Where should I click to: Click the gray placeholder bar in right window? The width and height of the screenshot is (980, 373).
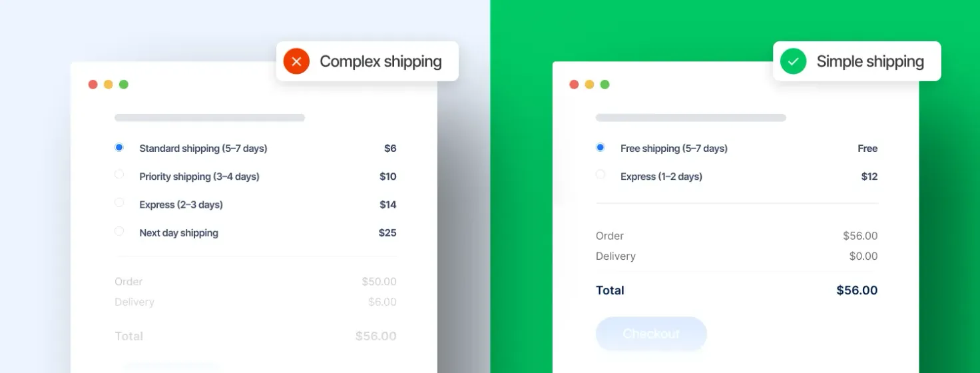[x=691, y=118]
